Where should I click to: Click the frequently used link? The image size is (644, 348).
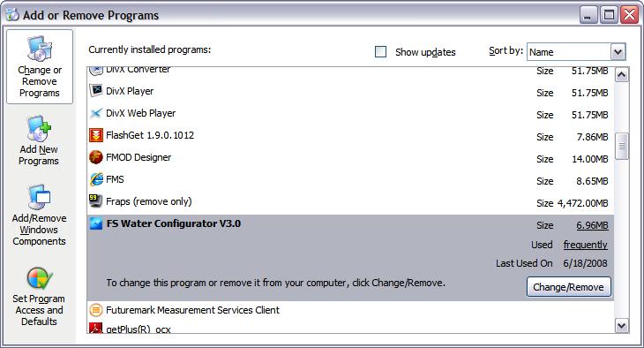point(585,245)
